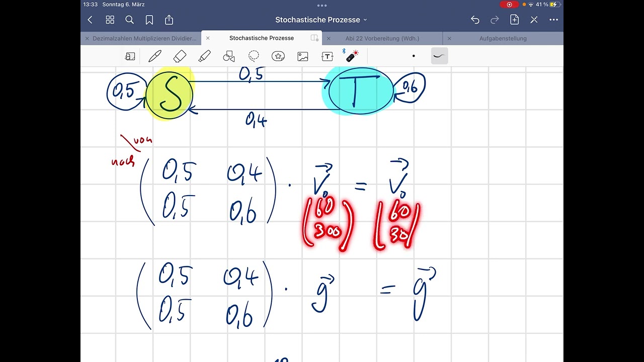Select the Laser pointer tool
The width and height of the screenshot is (644, 362).
pyautogui.click(x=351, y=56)
